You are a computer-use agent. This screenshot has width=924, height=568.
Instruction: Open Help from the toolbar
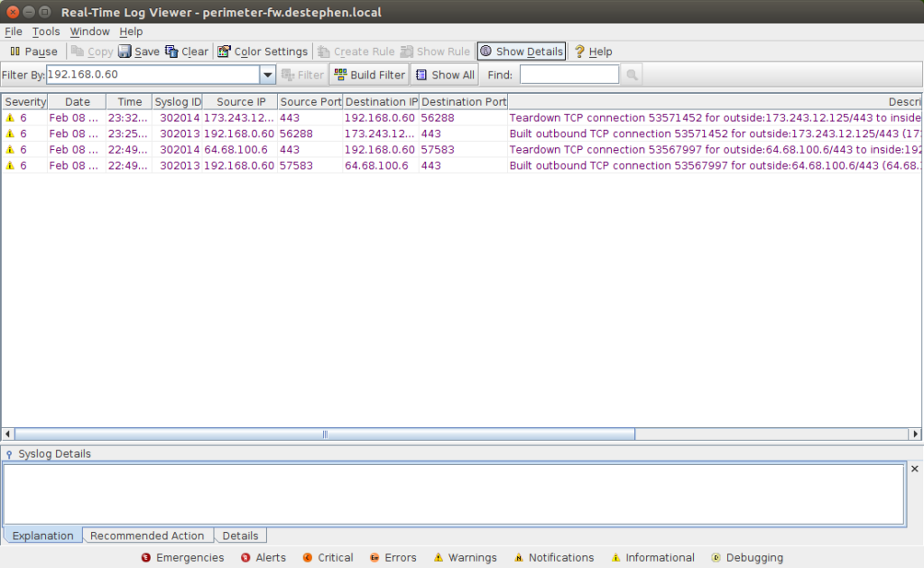tap(594, 51)
